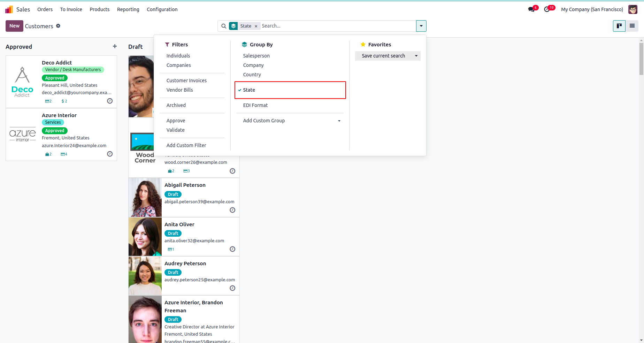The height and width of the screenshot is (343, 644).
Task: Open Audrey Peterson customer card
Action: point(184,276)
